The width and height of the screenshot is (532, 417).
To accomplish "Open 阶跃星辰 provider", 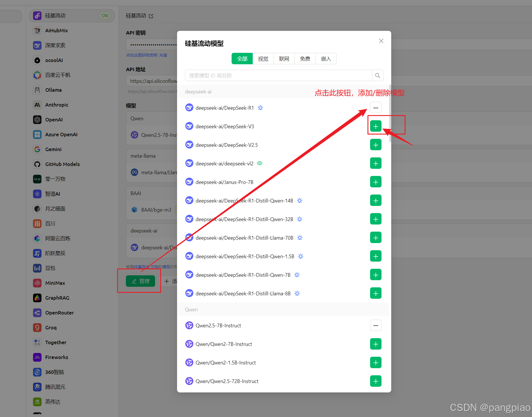I will click(x=71, y=253).
